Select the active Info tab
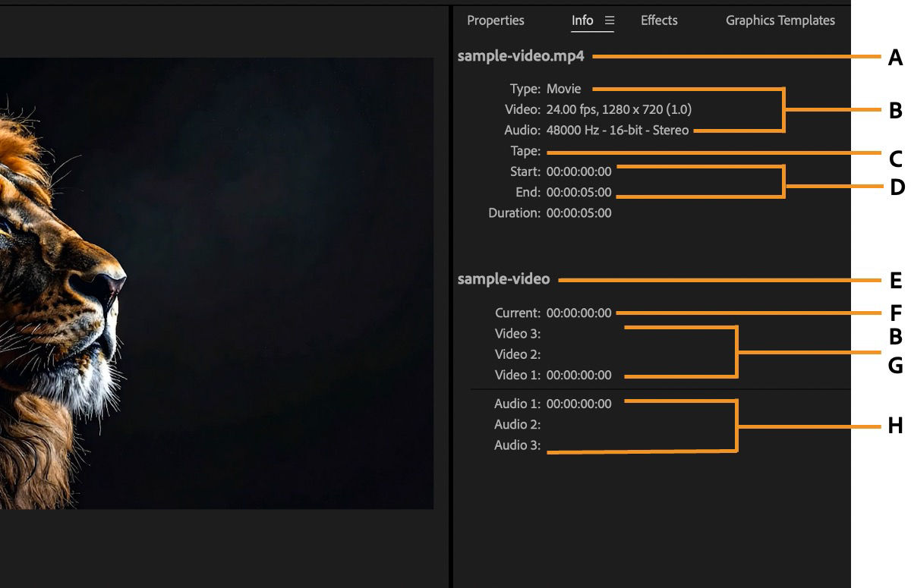This screenshot has width=911, height=588. click(x=582, y=20)
